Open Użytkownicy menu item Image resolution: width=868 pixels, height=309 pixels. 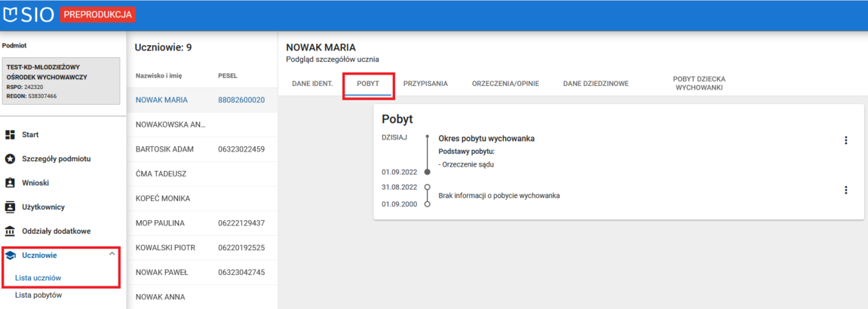[43, 207]
